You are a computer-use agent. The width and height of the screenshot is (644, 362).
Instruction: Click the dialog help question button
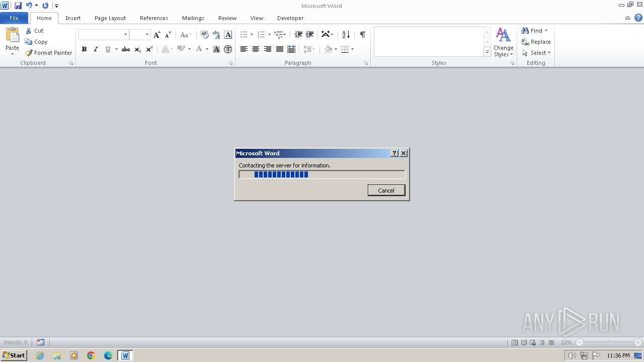click(x=394, y=153)
